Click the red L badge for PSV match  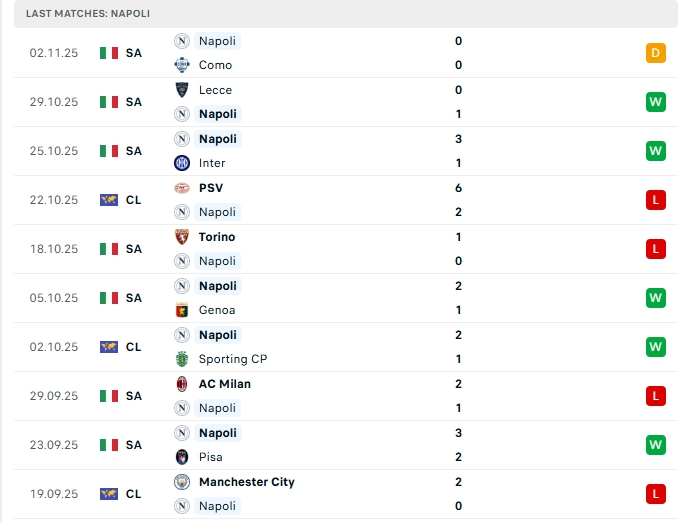(656, 200)
